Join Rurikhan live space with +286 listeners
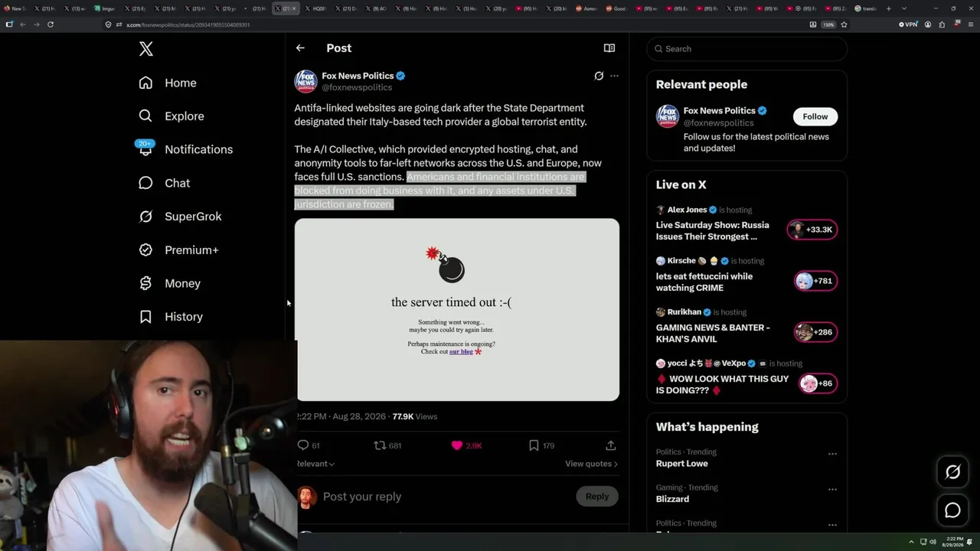This screenshot has width=980, height=551. tap(816, 332)
